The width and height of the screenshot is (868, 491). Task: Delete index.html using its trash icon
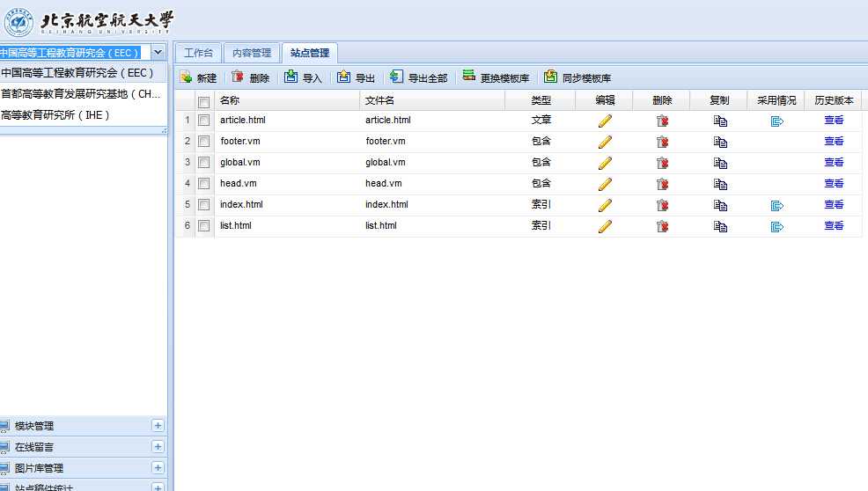pos(662,205)
